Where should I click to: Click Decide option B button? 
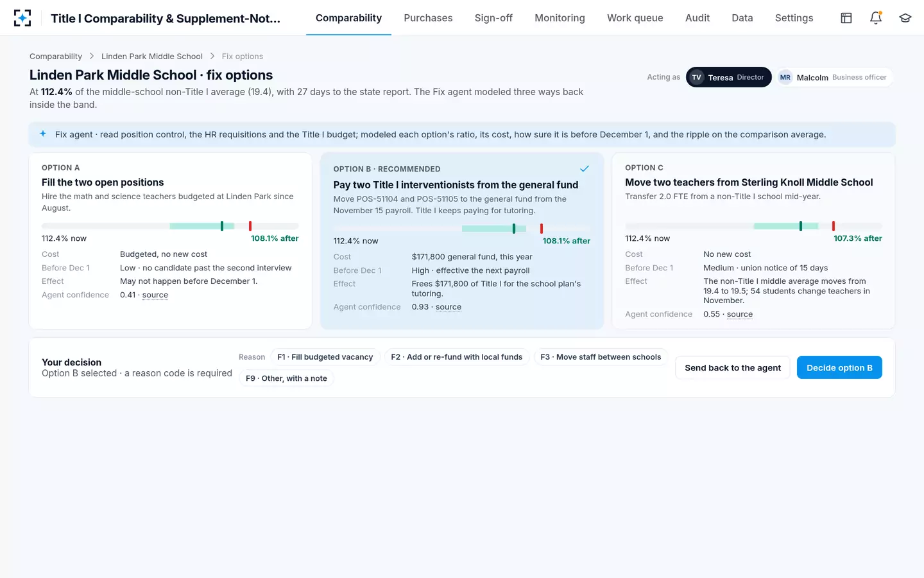[x=839, y=367]
